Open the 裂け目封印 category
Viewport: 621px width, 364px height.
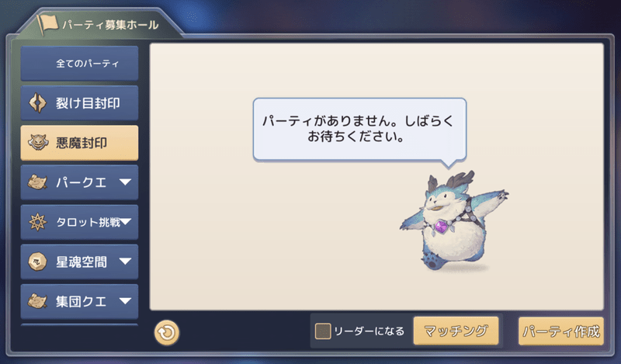tap(79, 103)
